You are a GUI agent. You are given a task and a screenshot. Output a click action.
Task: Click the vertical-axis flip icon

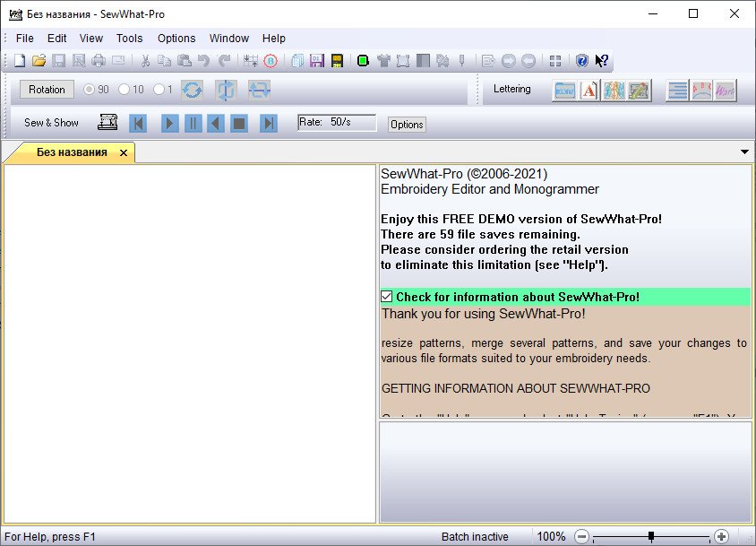coord(226,90)
